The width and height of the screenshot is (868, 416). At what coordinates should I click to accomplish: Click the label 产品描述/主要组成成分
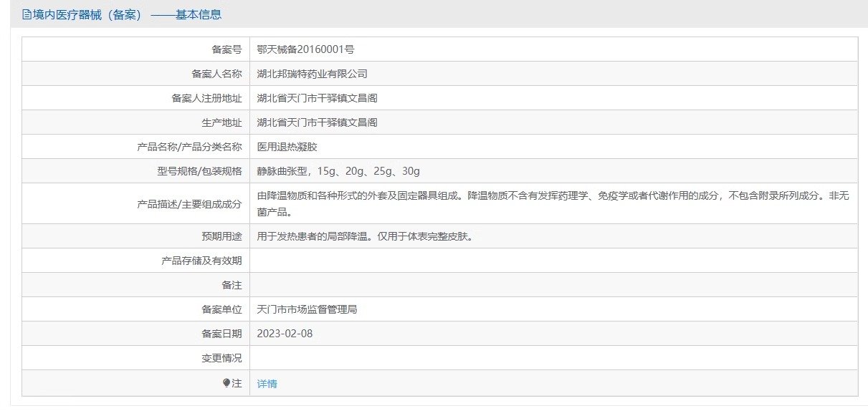(x=189, y=203)
